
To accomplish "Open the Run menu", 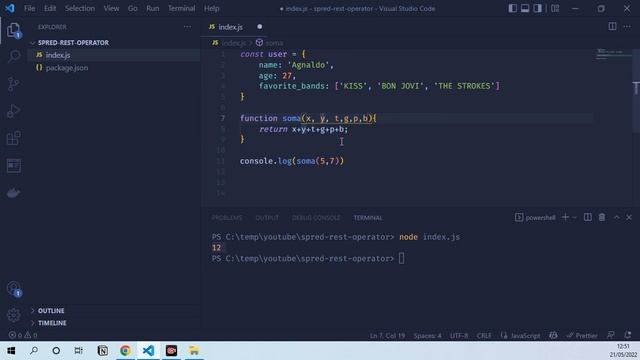I will click(152, 8).
